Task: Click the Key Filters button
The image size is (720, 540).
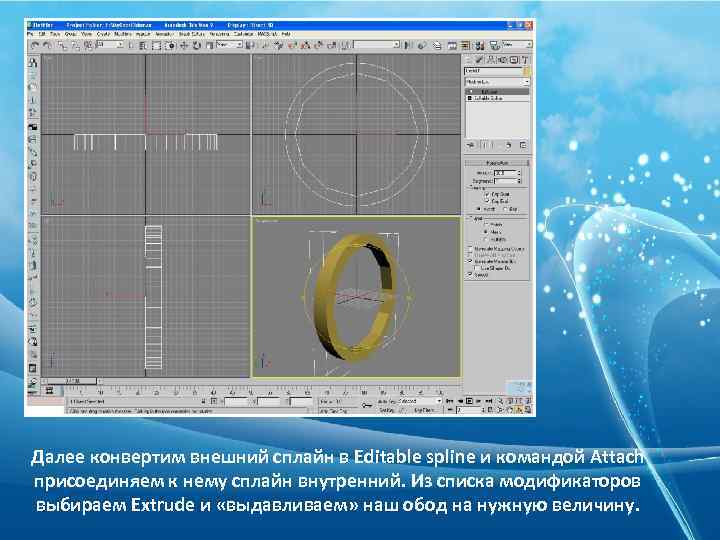Action: [x=424, y=410]
